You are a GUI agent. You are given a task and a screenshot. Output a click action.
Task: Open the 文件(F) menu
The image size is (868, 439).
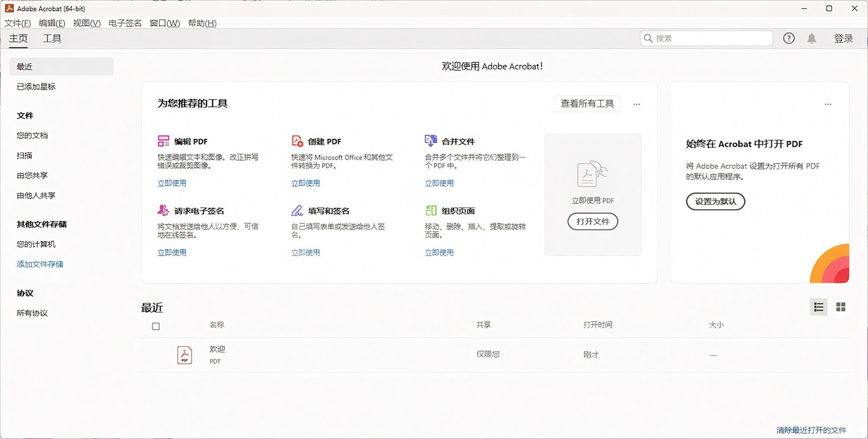click(x=18, y=23)
